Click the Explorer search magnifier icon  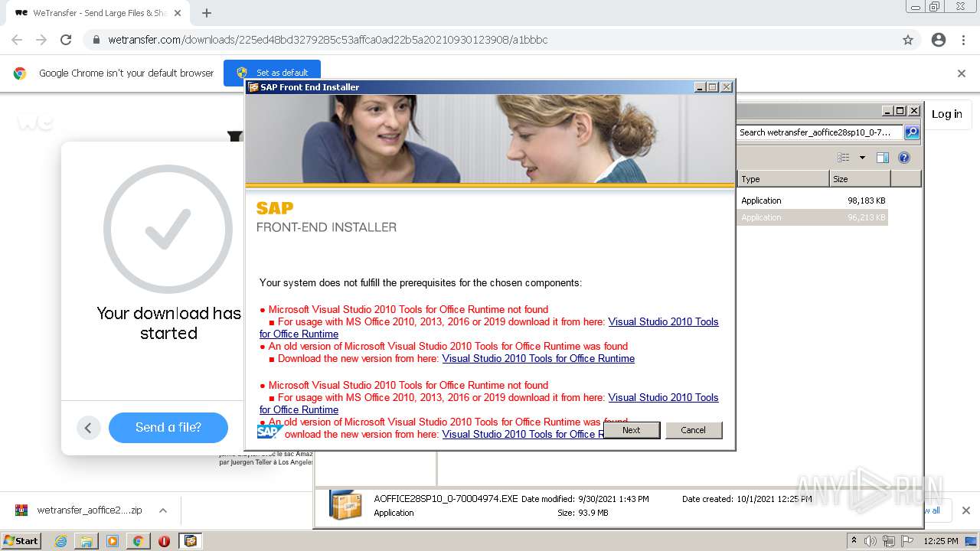(x=912, y=132)
